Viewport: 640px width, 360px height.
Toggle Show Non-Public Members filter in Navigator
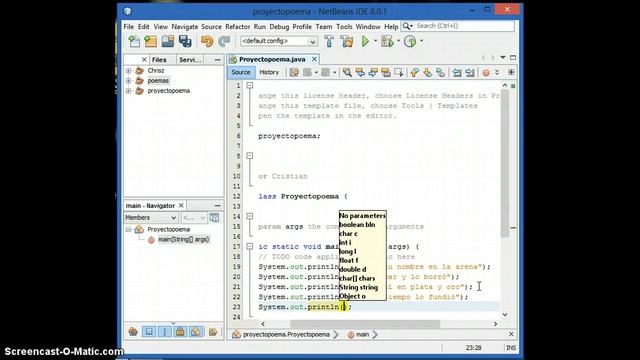click(180, 331)
